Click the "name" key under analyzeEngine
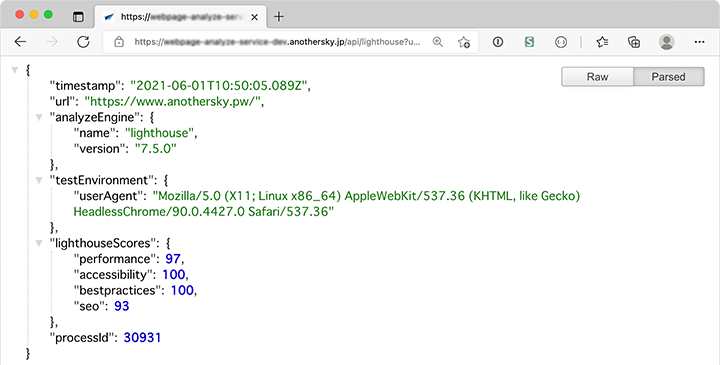Viewport: 720px width, 365px height. tap(94, 133)
